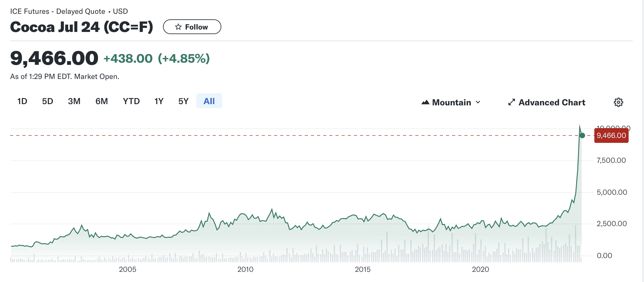Select the 5Y time range
The image size is (644, 282).
tap(183, 101)
